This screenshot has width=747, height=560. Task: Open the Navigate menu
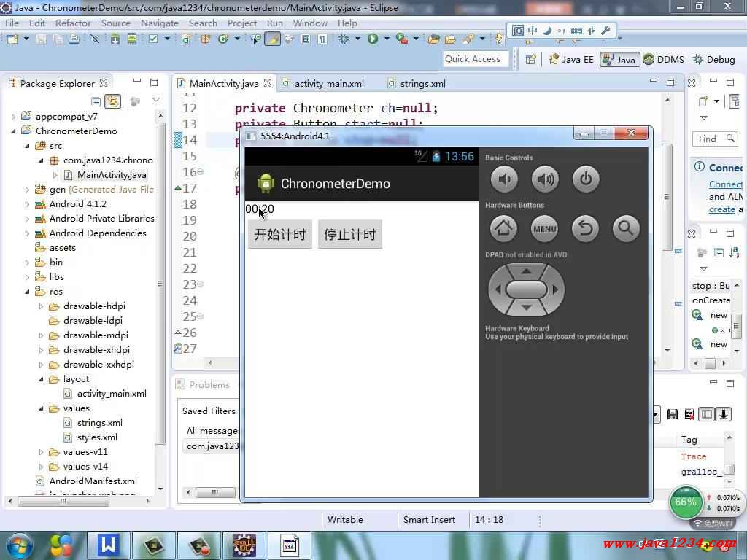160,23
